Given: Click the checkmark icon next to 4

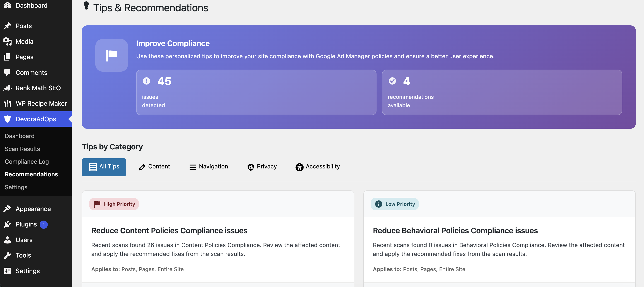Looking at the screenshot, I should [x=392, y=81].
